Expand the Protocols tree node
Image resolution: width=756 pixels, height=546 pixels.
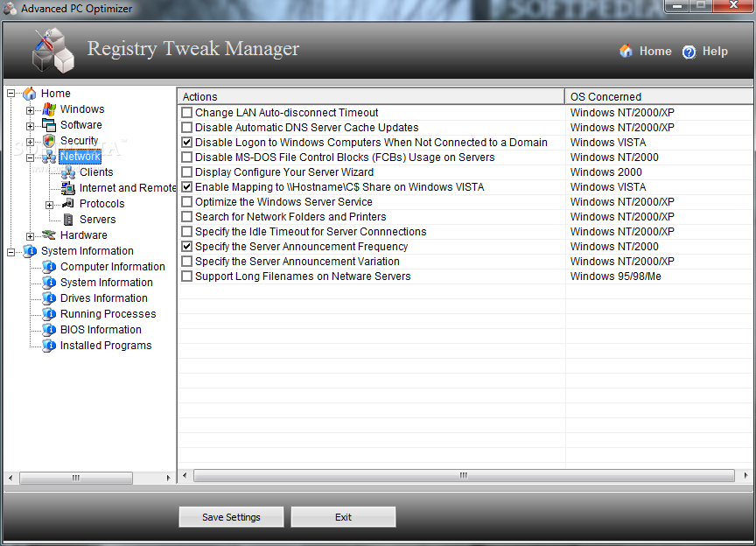[49, 205]
